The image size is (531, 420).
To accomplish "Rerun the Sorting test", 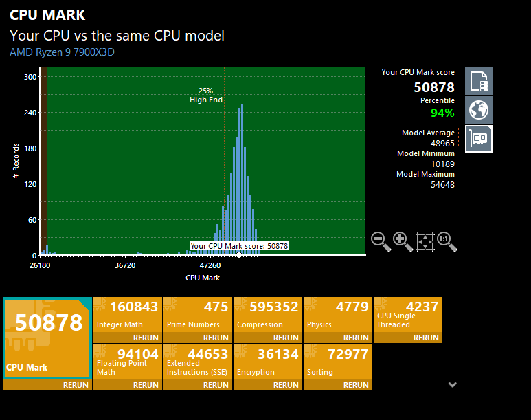I will tap(356, 385).
